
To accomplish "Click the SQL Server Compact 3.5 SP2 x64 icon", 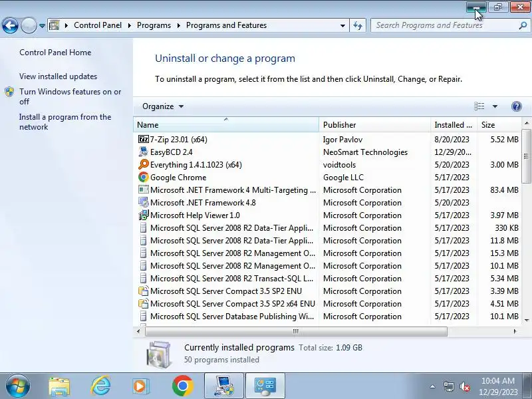I will [144, 303].
